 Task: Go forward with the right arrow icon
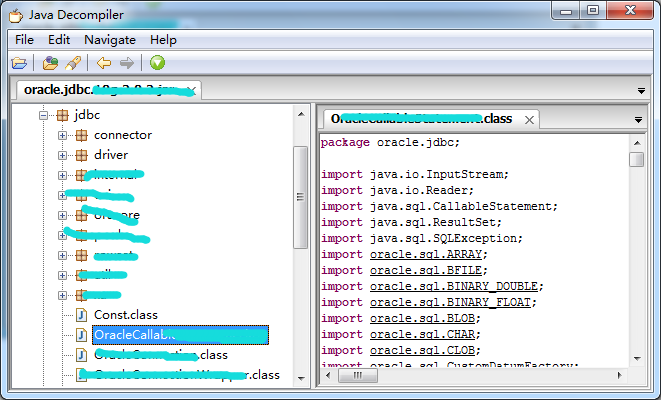pyautogui.click(x=126, y=63)
